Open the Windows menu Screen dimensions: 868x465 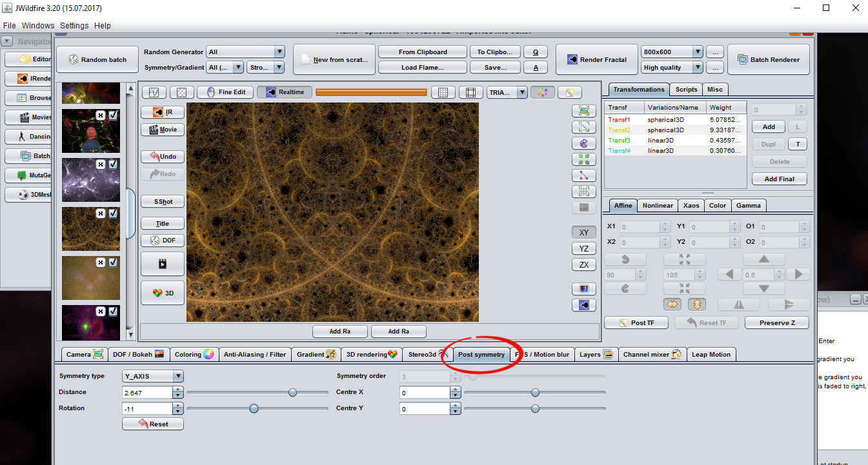pyautogui.click(x=38, y=26)
